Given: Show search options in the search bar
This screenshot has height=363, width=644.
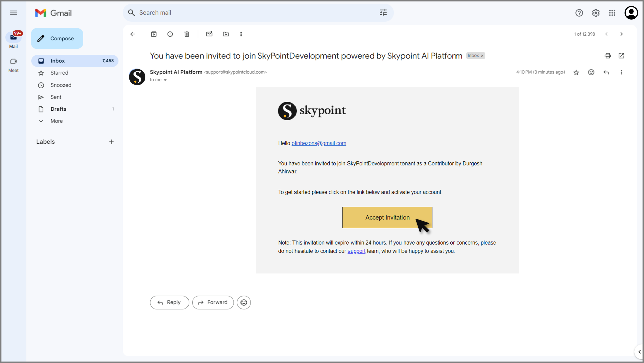Looking at the screenshot, I should point(383,13).
